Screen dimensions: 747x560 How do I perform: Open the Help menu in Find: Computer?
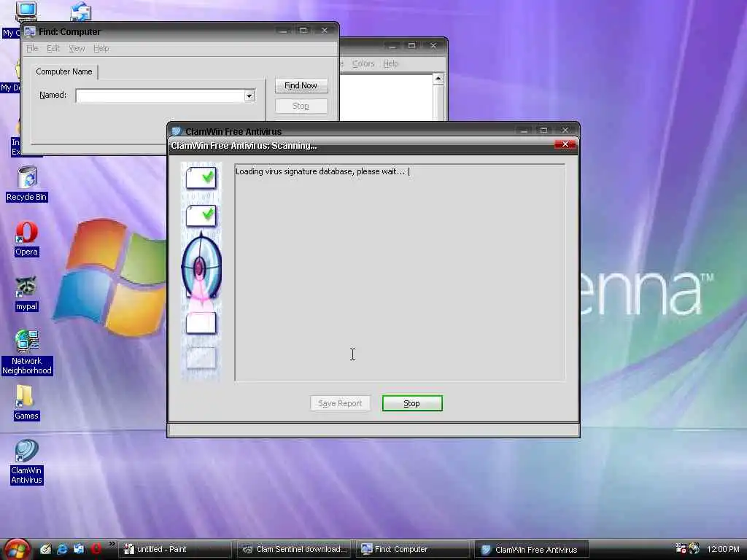[101, 48]
